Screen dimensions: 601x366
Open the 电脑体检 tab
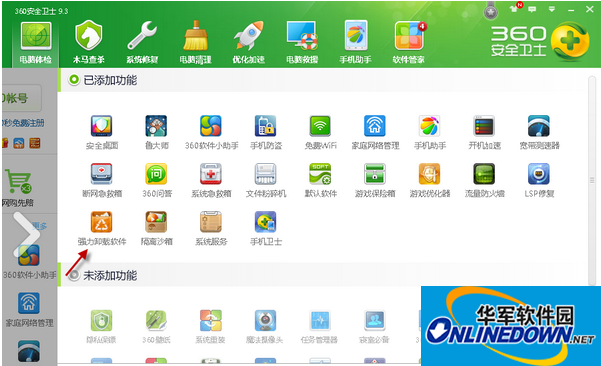[36, 42]
